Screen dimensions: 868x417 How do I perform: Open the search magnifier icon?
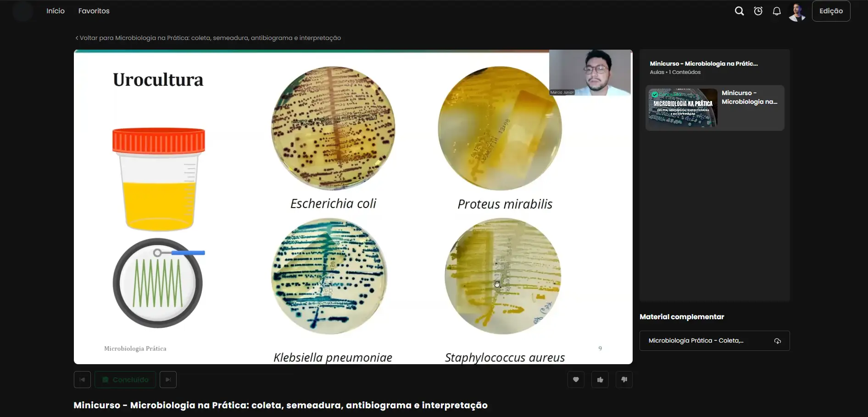[x=739, y=11]
